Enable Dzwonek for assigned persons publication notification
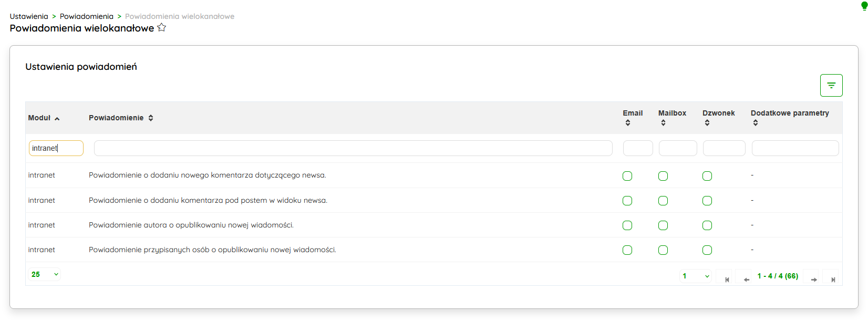868x331 pixels. click(707, 250)
